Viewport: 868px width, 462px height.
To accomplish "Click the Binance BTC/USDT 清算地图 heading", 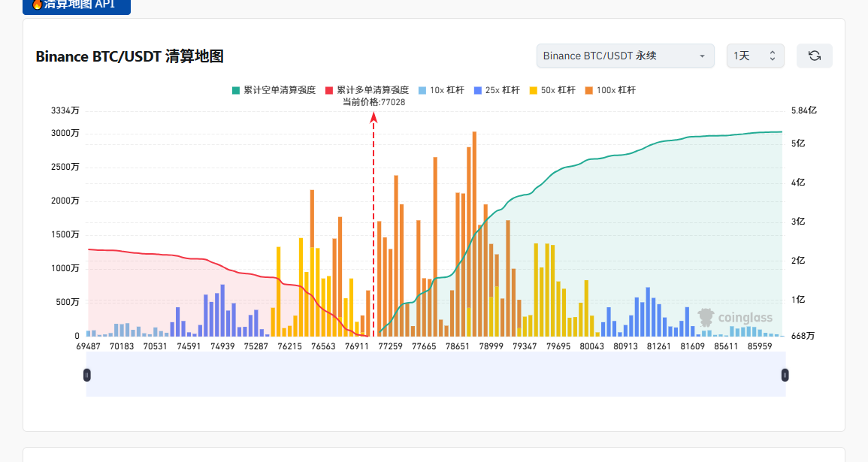I will 129,56.
